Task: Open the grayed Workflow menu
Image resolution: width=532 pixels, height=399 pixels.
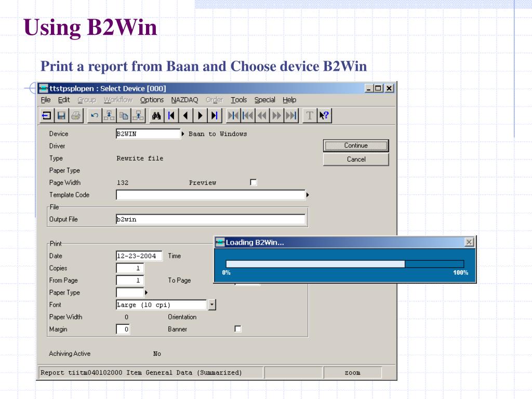Action: click(x=118, y=100)
